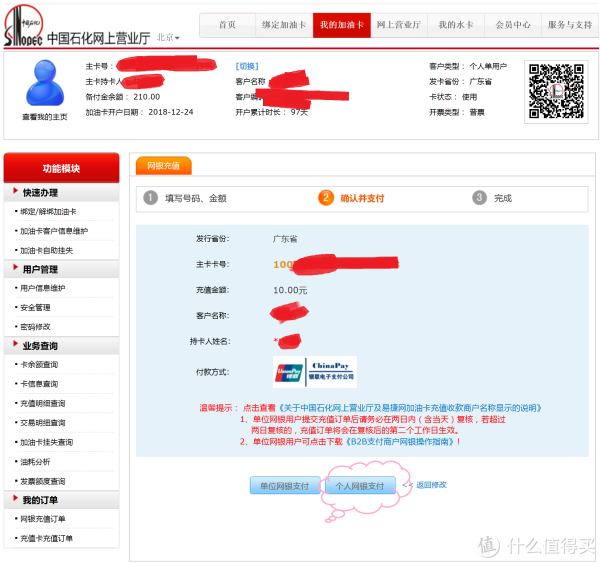Open 加油卡挂失查询 in the sidebar
This screenshot has width=600, height=563.
tap(46, 442)
